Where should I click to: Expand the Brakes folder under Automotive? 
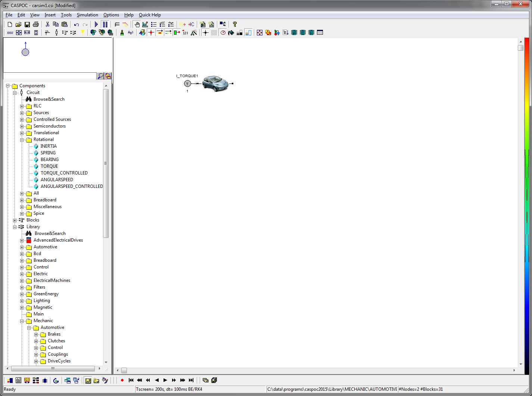pos(36,334)
